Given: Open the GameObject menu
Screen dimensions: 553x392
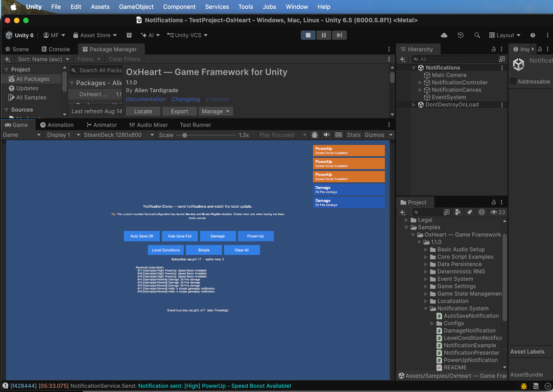Looking at the screenshot, I should [x=136, y=7].
